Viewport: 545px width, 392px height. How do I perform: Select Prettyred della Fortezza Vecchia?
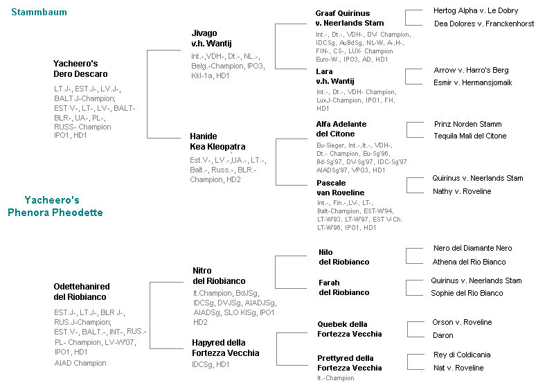[349, 363]
